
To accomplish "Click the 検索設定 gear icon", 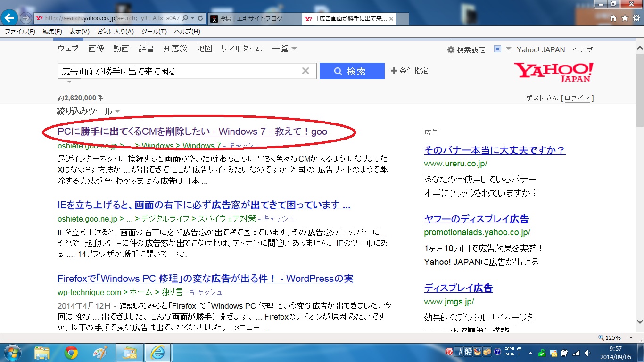I will [451, 49].
